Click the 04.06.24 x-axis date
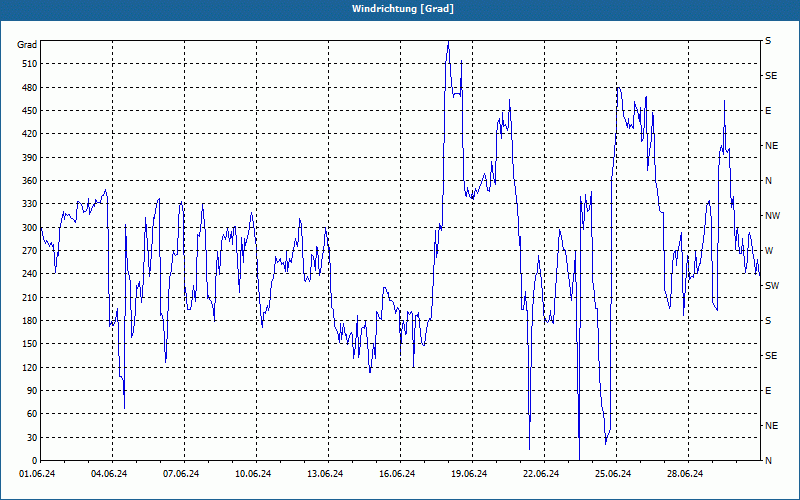800x500 pixels. click(109, 474)
